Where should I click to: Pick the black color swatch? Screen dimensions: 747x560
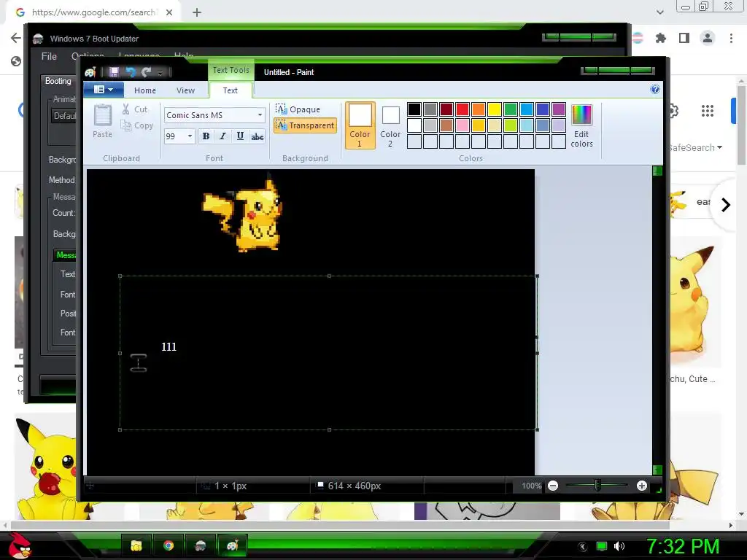[414, 109]
